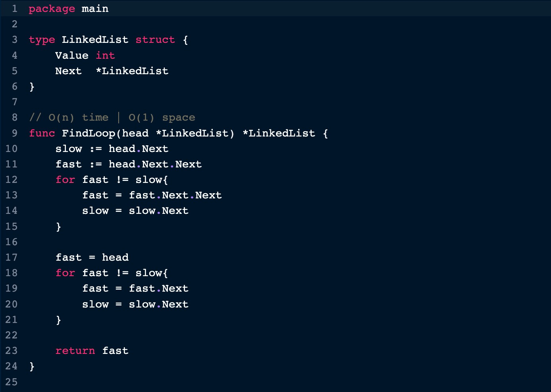551x392 pixels.
Task: Click line number 24 in the gutter
Action: (x=12, y=366)
